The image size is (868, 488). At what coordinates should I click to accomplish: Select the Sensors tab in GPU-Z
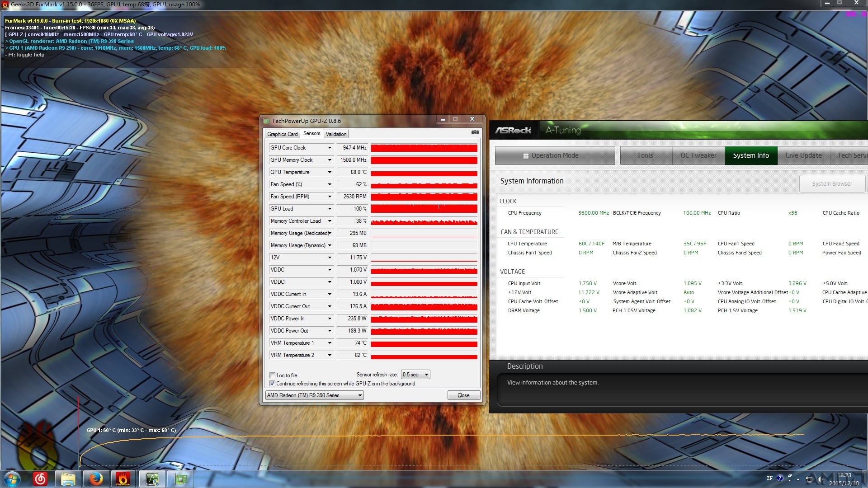click(311, 133)
